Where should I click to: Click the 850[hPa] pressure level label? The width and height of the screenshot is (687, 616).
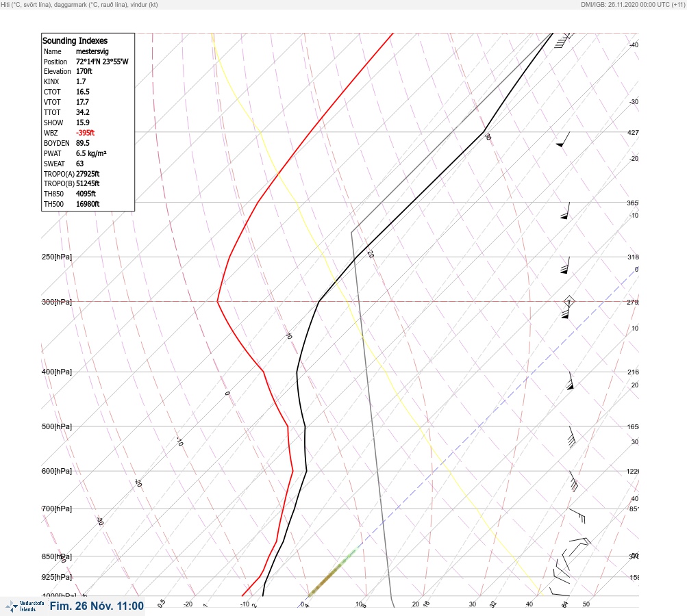tap(57, 557)
